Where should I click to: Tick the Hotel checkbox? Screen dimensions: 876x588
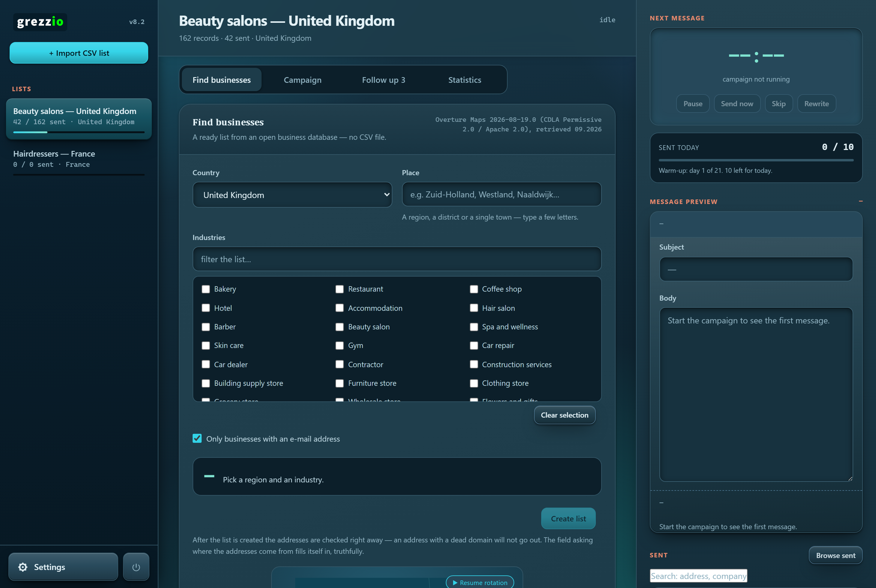tap(205, 308)
